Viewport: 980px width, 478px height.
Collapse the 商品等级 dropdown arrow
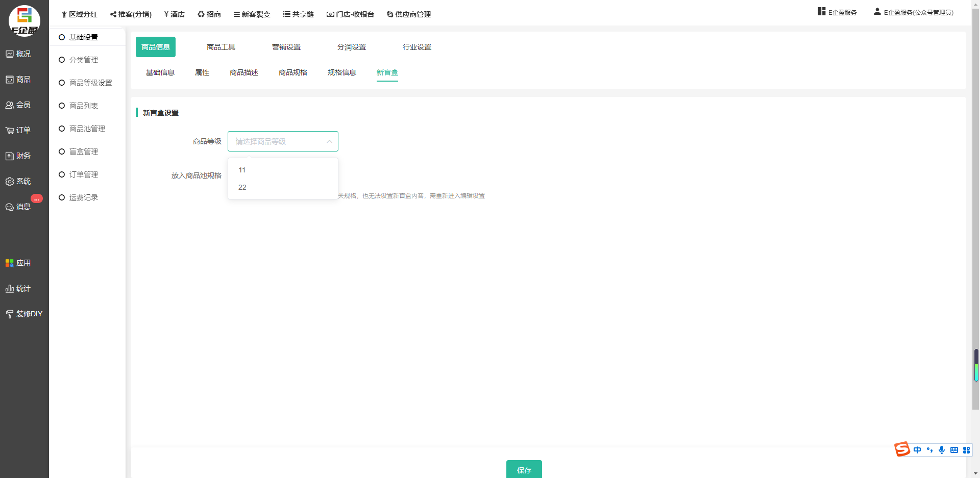(329, 141)
